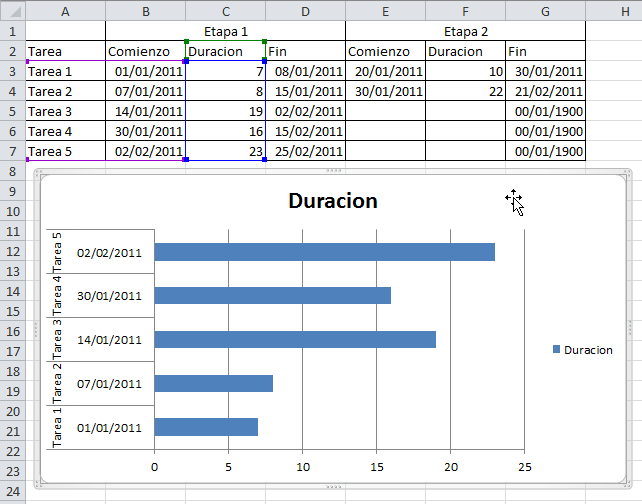Select row 8 header
The width and height of the screenshot is (642, 504).
click(13, 171)
